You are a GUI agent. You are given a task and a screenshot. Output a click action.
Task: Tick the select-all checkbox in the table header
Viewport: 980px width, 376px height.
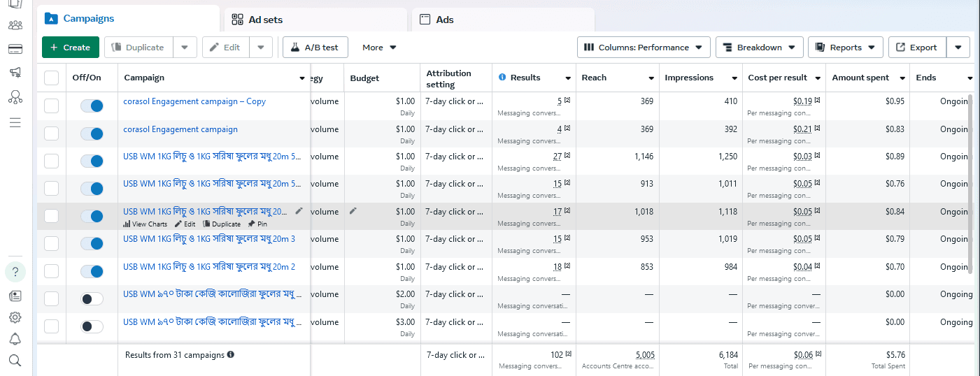coord(52,78)
